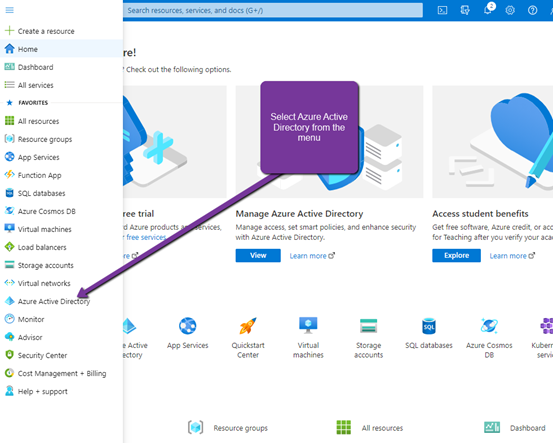Click View under Manage Azure Active Directory
This screenshot has width=553, height=443.
(x=258, y=255)
